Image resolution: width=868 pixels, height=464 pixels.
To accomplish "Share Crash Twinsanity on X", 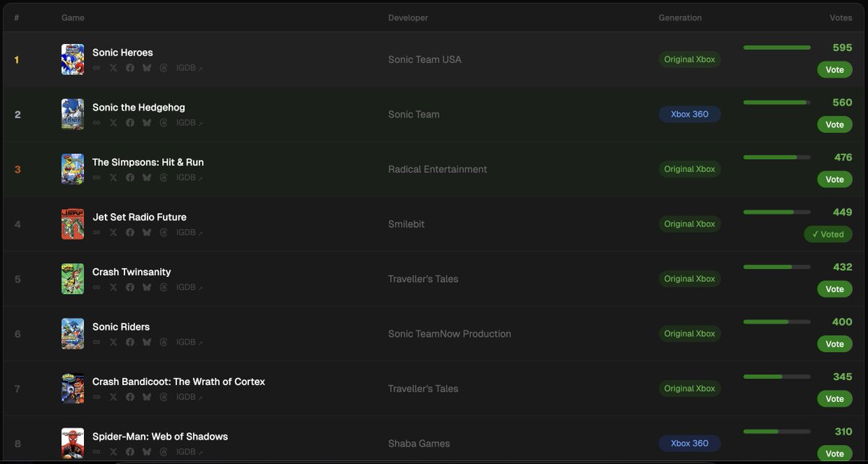I will (113, 288).
